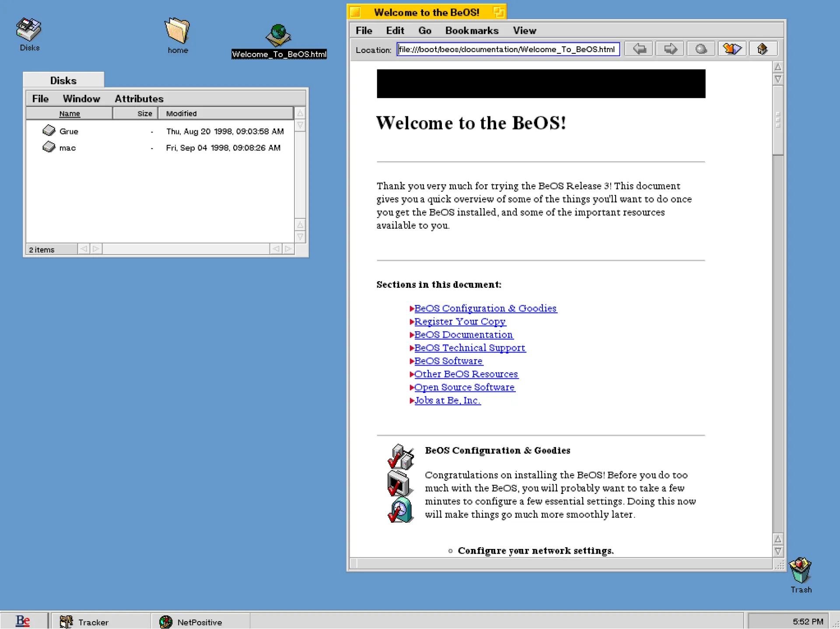840x629 pixels.
Task: Click the Tracker entry in the Deskbar
Action: tap(93, 622)
